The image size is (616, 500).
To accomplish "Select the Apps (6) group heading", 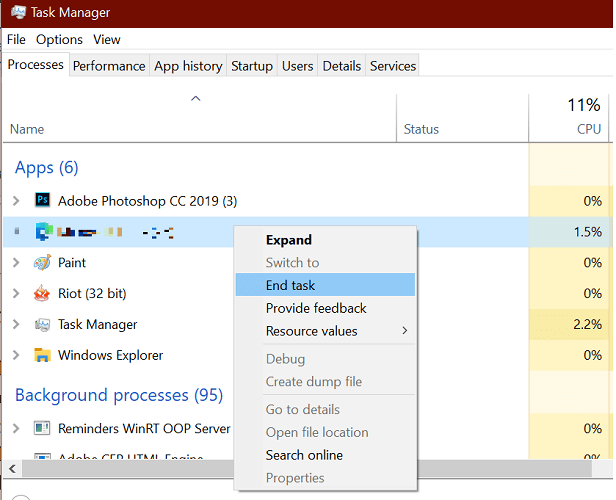I will (x=47, y=168).
